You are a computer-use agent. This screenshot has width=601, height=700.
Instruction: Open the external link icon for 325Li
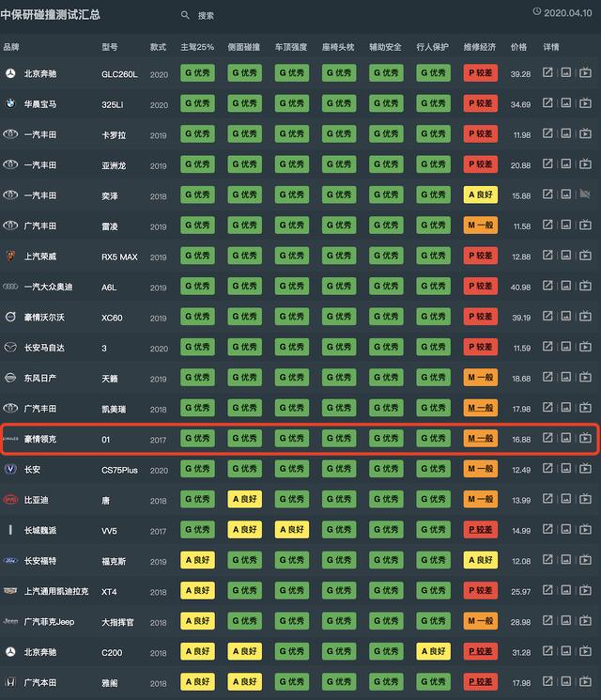click(547, 103)
